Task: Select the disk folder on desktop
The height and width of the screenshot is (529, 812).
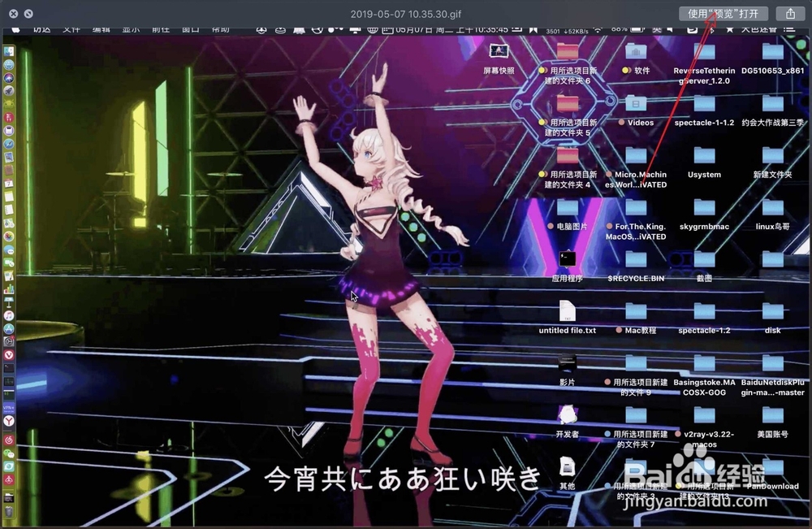Action: [773, 318]
